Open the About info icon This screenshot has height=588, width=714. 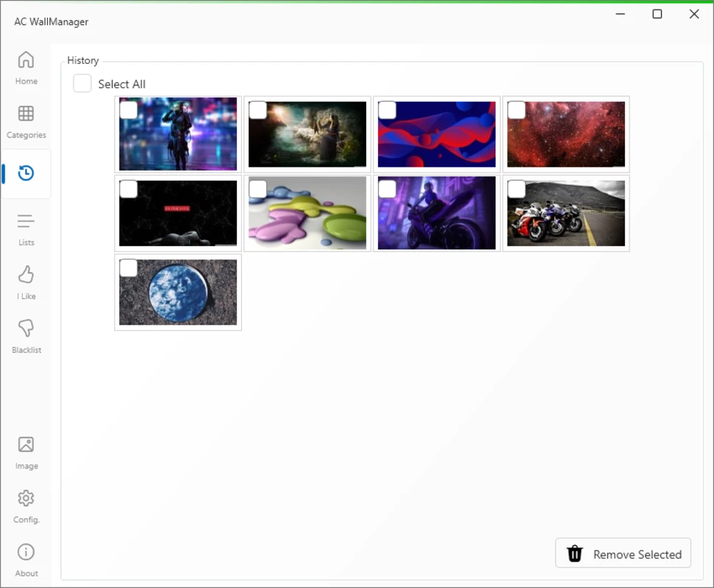pyautogui.click(x=26, y=552)
